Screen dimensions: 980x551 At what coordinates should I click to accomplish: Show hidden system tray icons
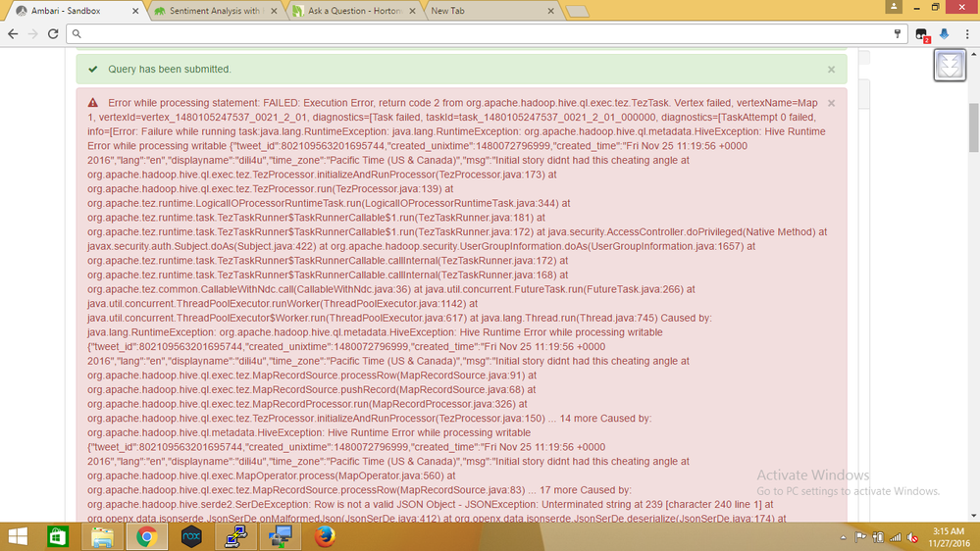pyautogui.click(x=843, y=537)
